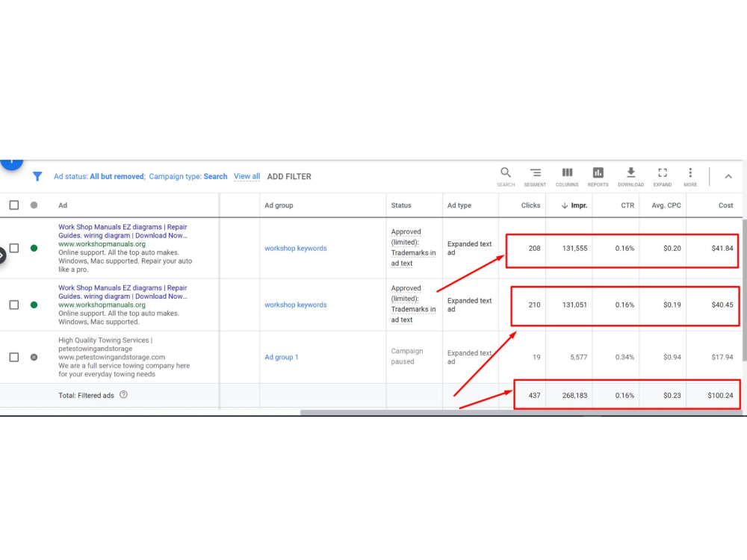This screenshot has width=747, height=560.
Task: Edit the Ad status: All but removed filter
Action: (99, 177)
